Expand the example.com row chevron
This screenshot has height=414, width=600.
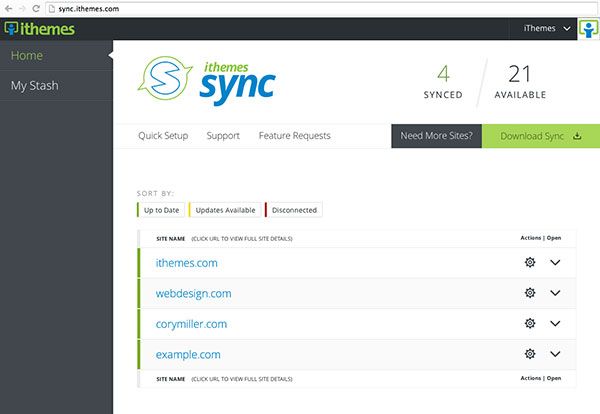point(555,354)
